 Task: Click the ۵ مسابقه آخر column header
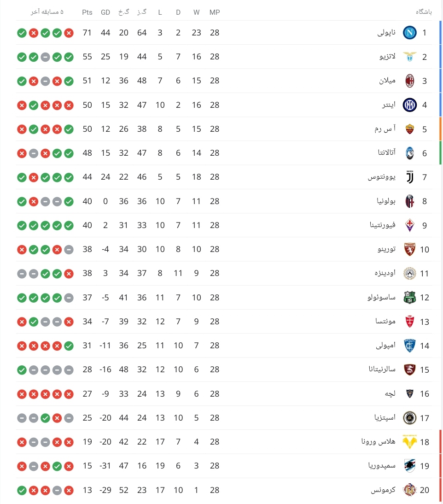coord(47,12)
